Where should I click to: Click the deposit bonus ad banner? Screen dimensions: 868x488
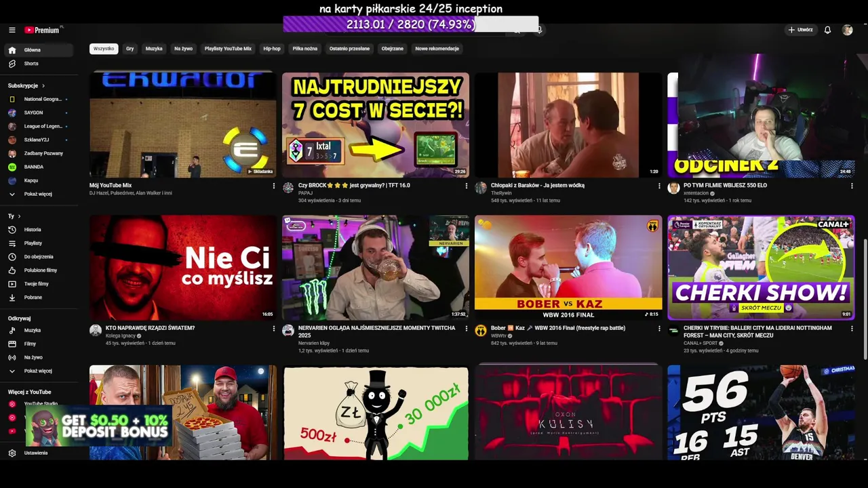(98, 427)
